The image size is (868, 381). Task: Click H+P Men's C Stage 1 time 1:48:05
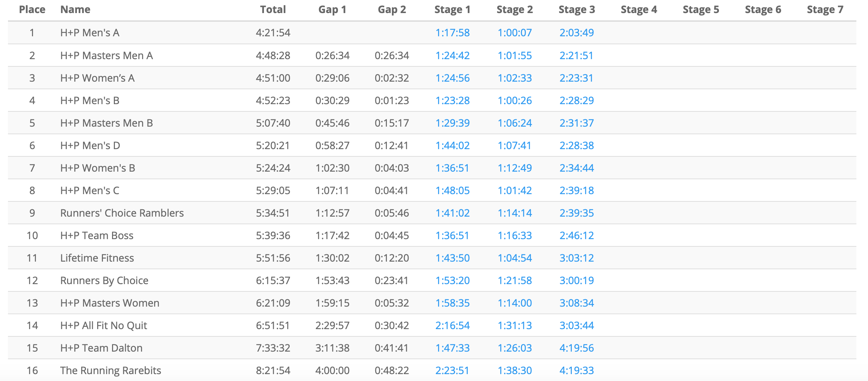click(x=452, y=190)
